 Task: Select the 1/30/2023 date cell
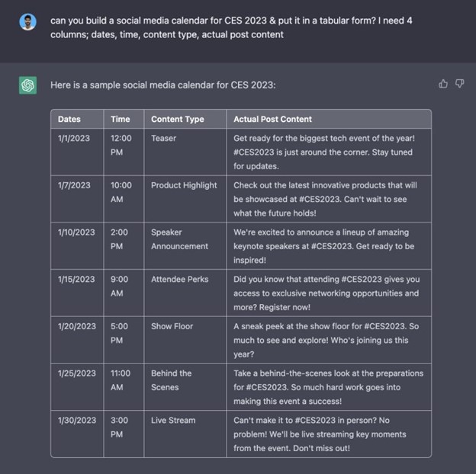click(x=77, y=420)
